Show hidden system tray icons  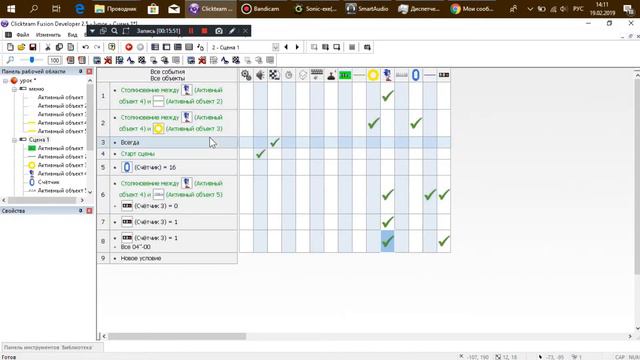pos(530,9)
